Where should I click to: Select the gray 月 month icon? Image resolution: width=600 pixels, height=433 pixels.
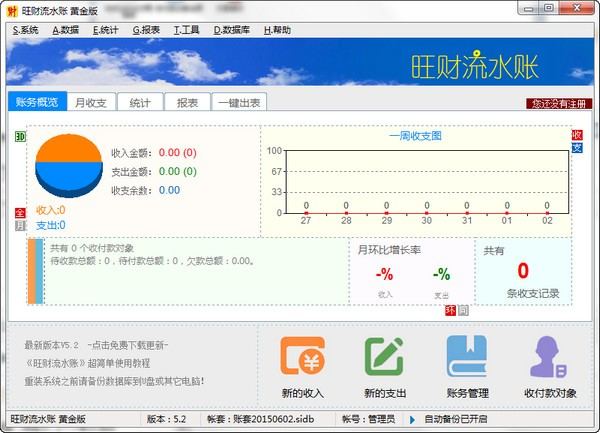click(x=20, y=226)
